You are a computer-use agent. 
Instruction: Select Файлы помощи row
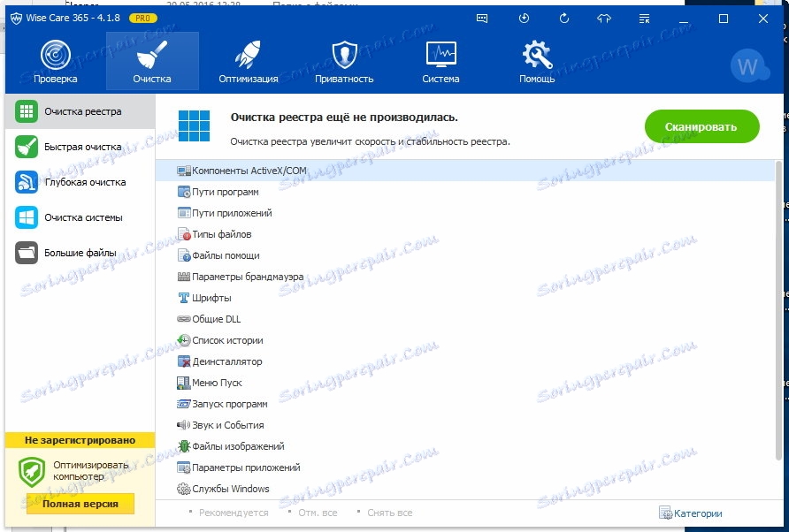click(465, 255)
